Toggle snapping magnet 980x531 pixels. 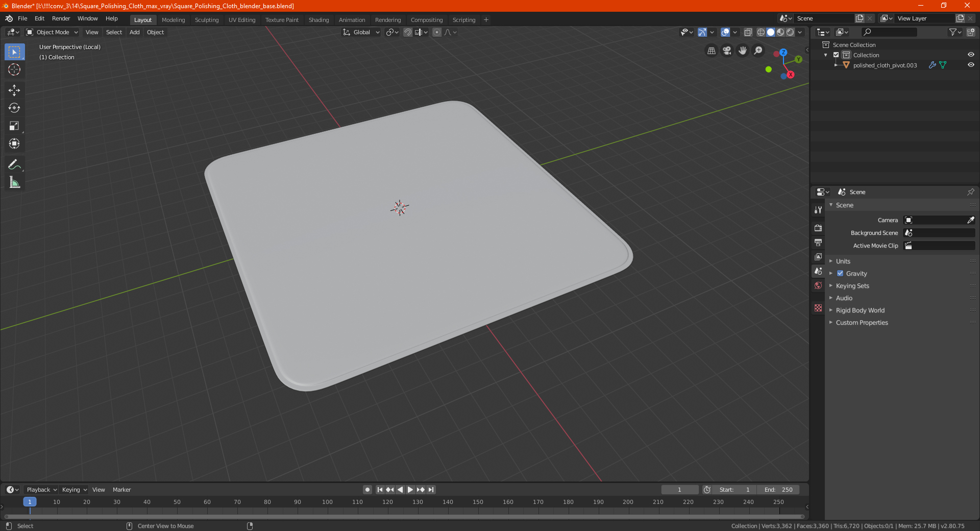coord(407,32)
